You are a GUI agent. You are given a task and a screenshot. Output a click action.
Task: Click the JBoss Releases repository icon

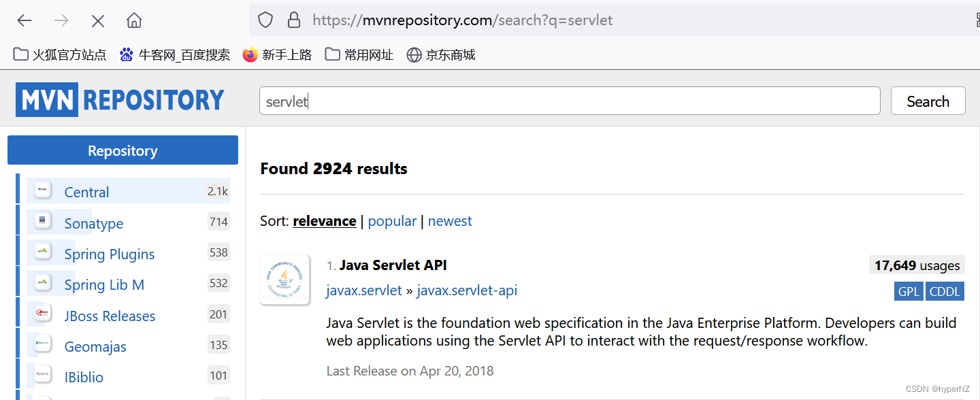[42, 314]
